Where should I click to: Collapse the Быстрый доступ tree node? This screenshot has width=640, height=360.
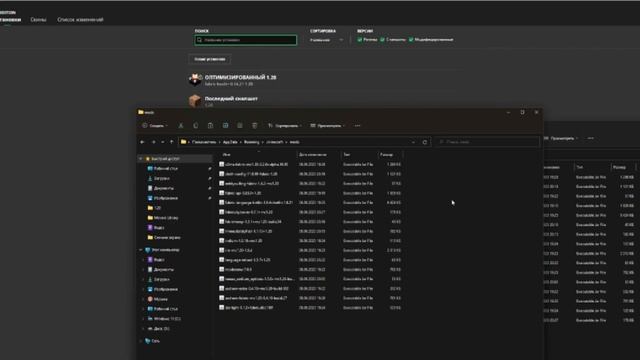[x=141, y=159]
